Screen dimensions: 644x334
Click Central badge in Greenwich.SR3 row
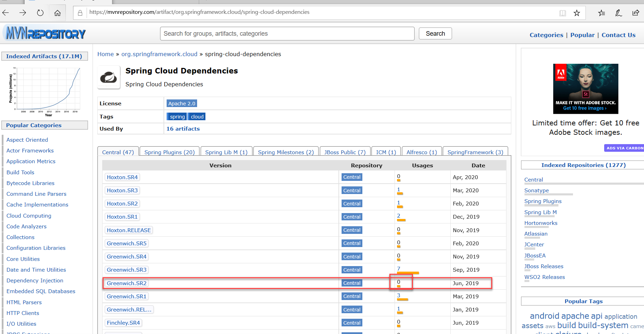point(352,270)
